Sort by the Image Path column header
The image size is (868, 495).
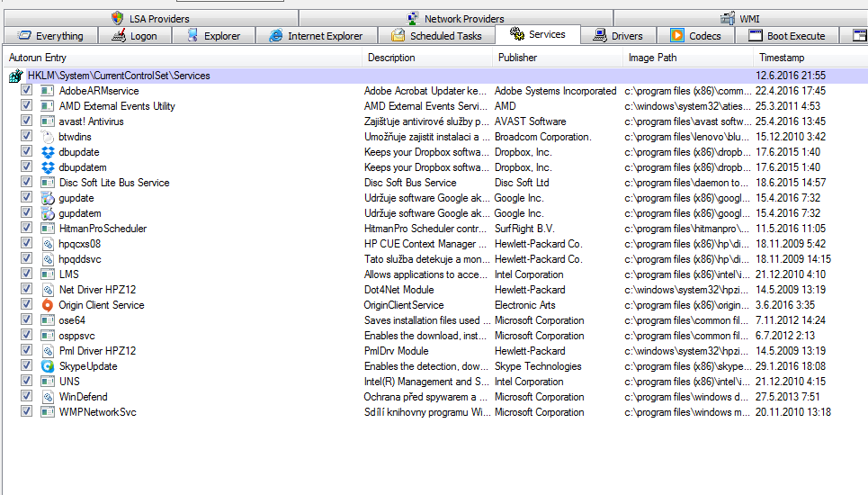pos(688,58)
